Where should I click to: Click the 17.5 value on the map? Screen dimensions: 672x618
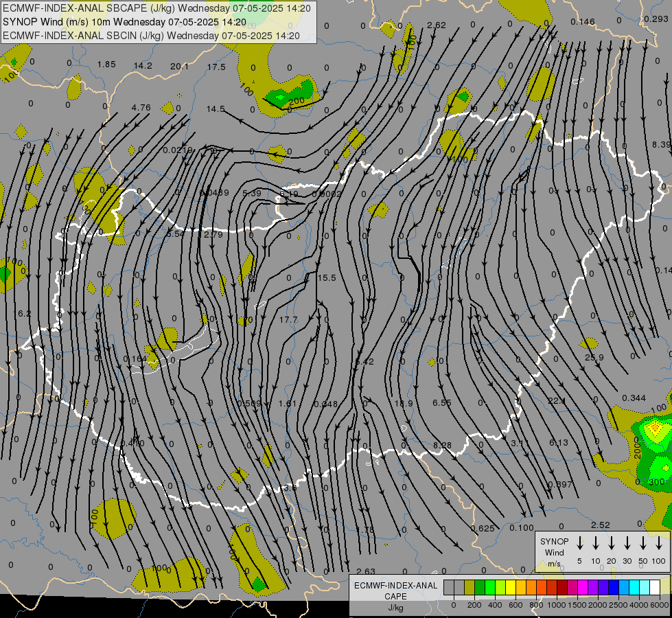click(216, 67)
